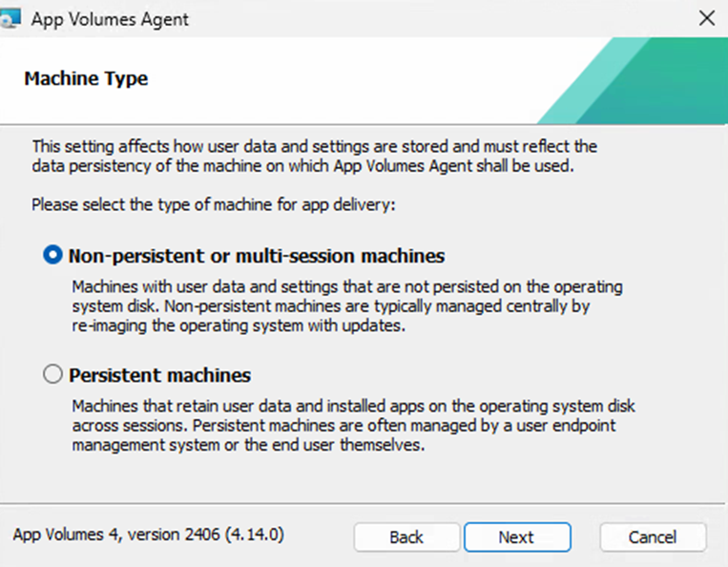Click the 'Non-persistent or multi-session machines' bold label
The image size is (728, 567).
click(x=257, y=256)
